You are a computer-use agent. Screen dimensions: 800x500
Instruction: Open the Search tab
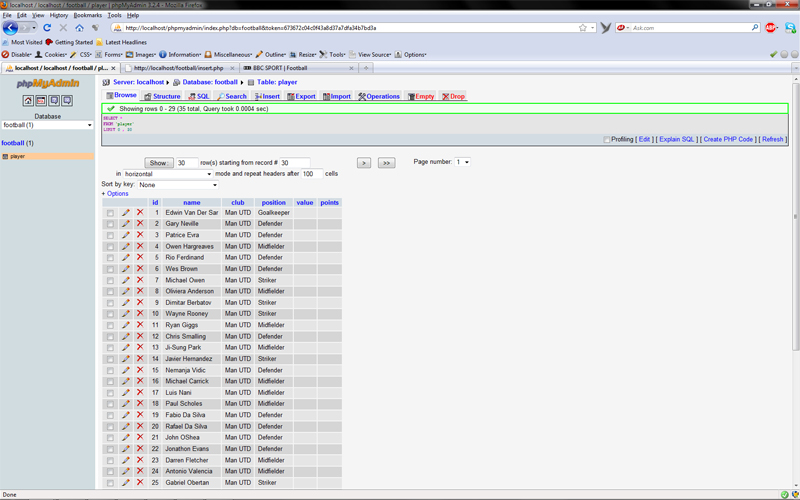click(231, 96)
